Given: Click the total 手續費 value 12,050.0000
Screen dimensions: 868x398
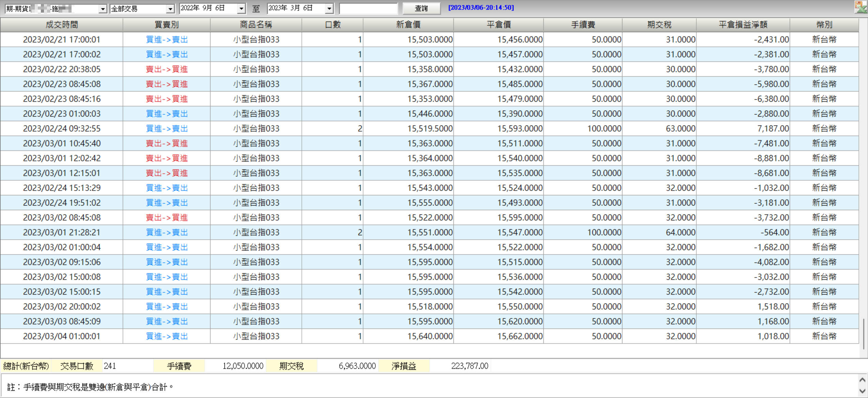Looking at the screenshot, I should coord(243,366).
